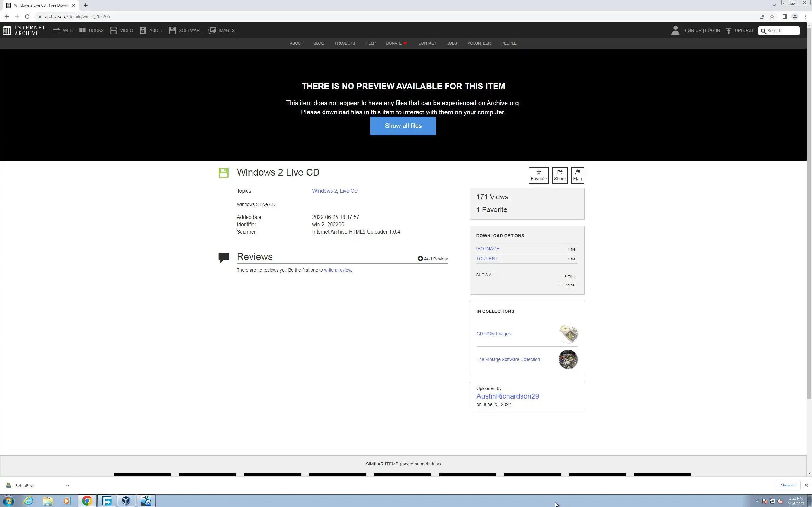The height and width of the screenshot is (507, 812).
Task: Click Add Review plus button
Action: (420, 259)
